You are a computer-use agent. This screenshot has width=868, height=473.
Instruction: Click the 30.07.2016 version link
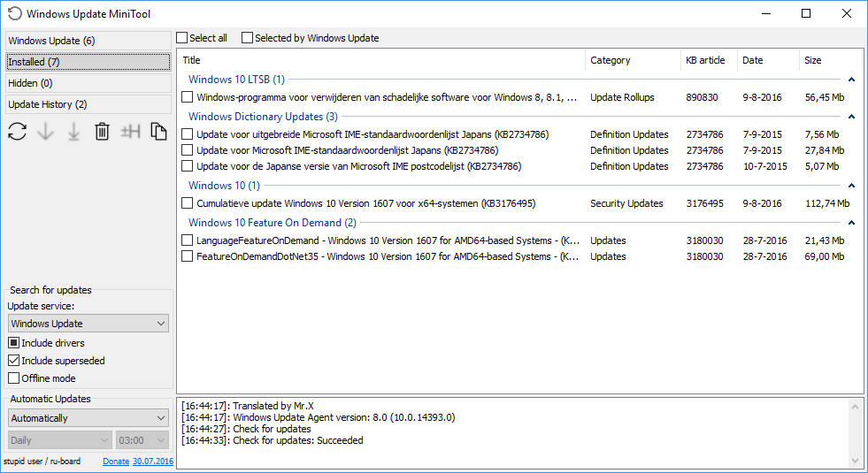click(x=153, y=462)
